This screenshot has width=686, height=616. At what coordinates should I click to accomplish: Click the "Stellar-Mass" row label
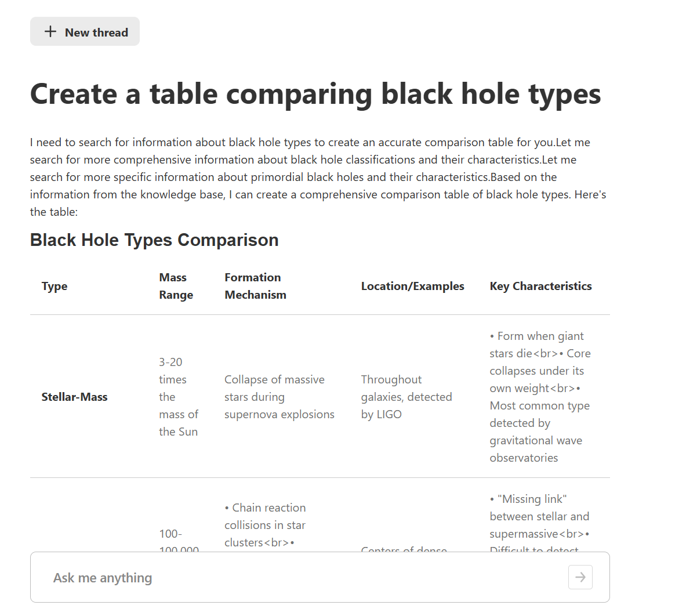tap(74, 397)
